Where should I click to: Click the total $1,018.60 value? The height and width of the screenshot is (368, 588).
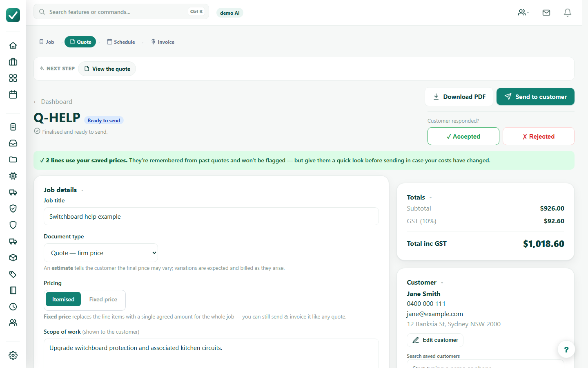[x=543, y=244]
